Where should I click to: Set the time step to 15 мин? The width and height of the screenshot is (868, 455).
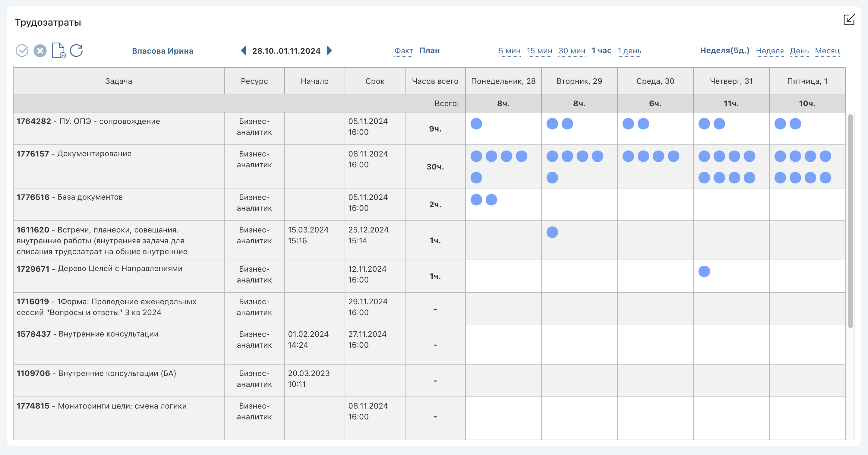pyautogui.click(x=539, y=51)
